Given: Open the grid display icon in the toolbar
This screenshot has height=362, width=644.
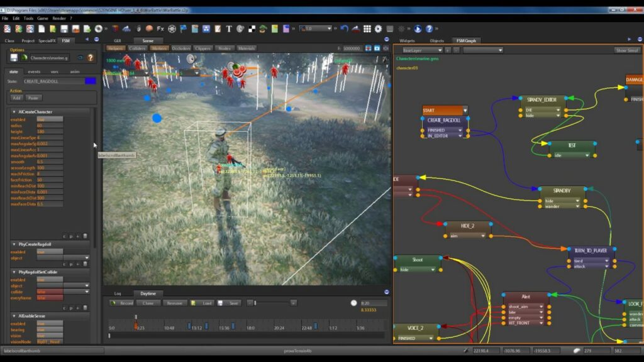Looking at the screenshot, I should [369, 27].
